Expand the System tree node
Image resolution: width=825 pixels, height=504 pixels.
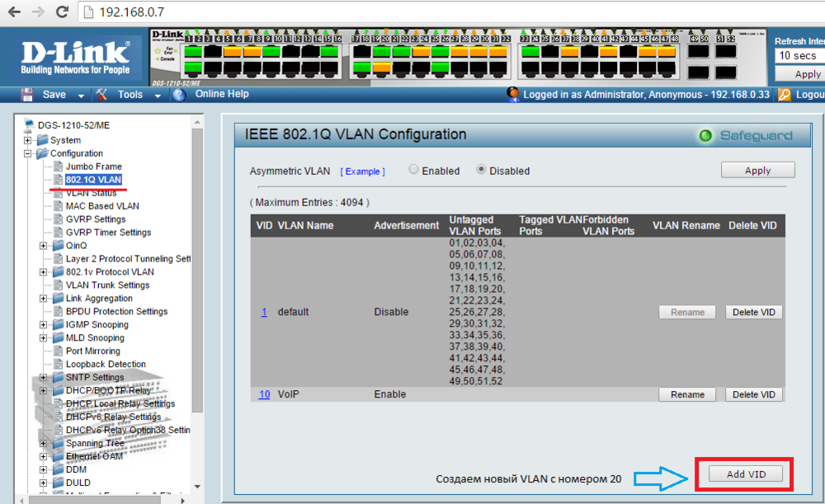[28, 140]
